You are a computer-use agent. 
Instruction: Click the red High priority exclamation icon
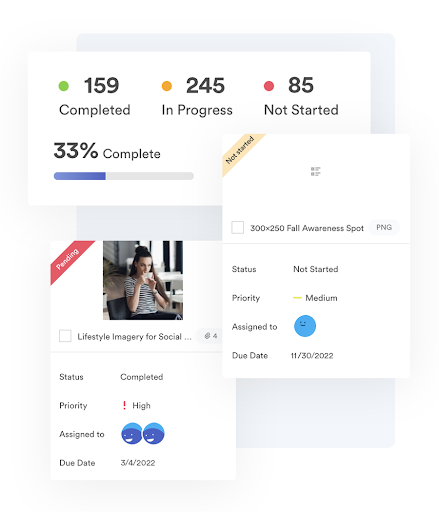coord(124,405)
